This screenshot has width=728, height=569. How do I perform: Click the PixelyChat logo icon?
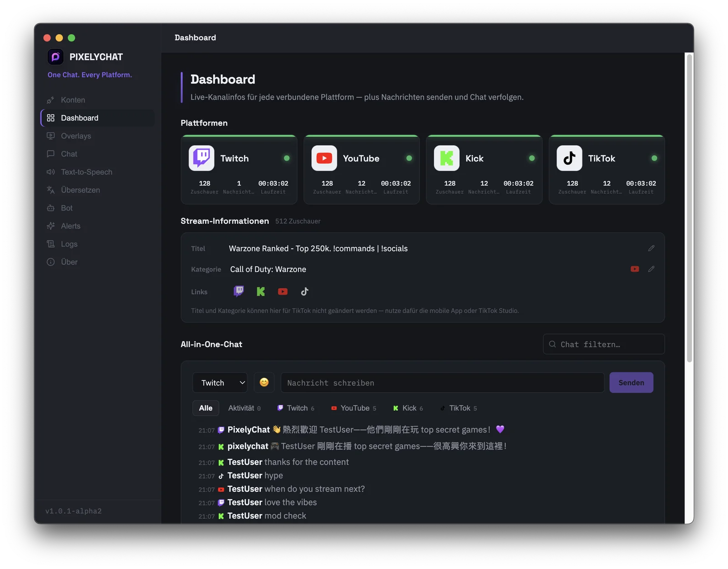click(56, 57)
